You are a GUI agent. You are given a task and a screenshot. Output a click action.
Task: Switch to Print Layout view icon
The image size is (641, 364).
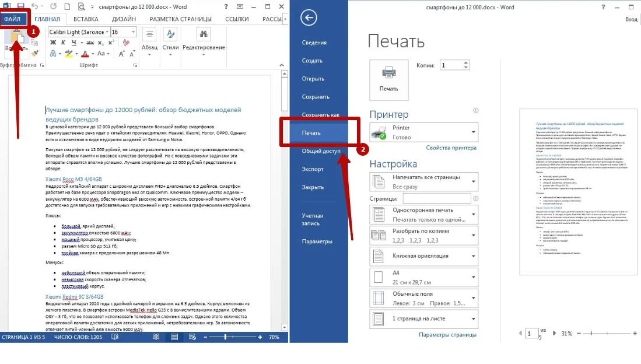[174, 337]
